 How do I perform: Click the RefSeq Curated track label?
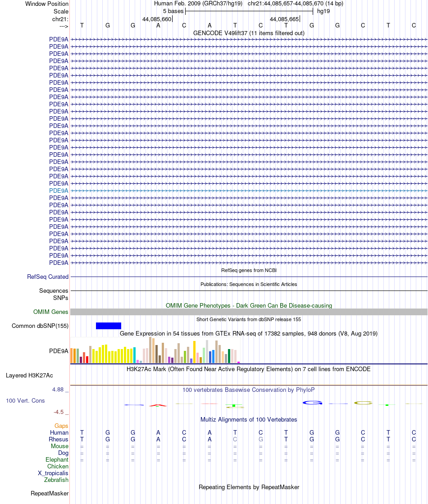(x=48, y=277)
